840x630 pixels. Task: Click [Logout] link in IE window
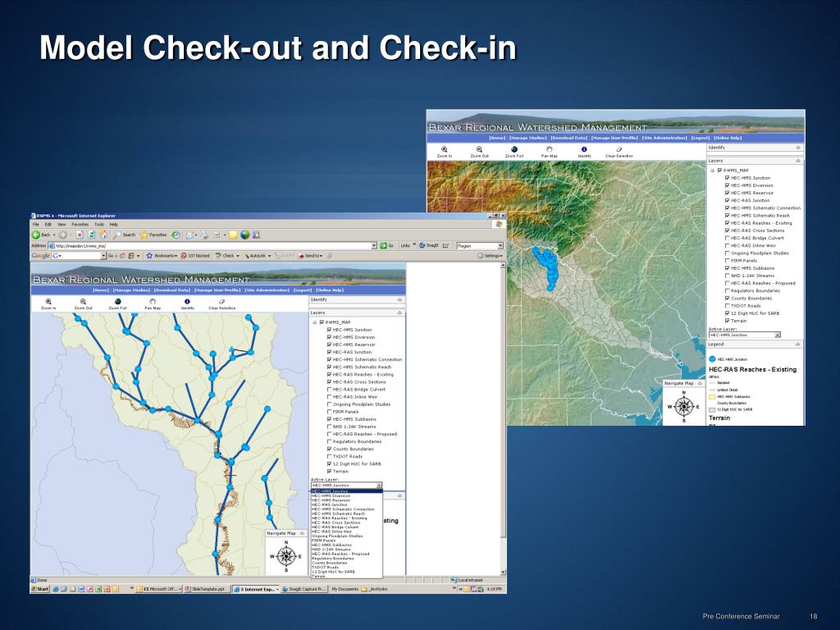(303, 290)
